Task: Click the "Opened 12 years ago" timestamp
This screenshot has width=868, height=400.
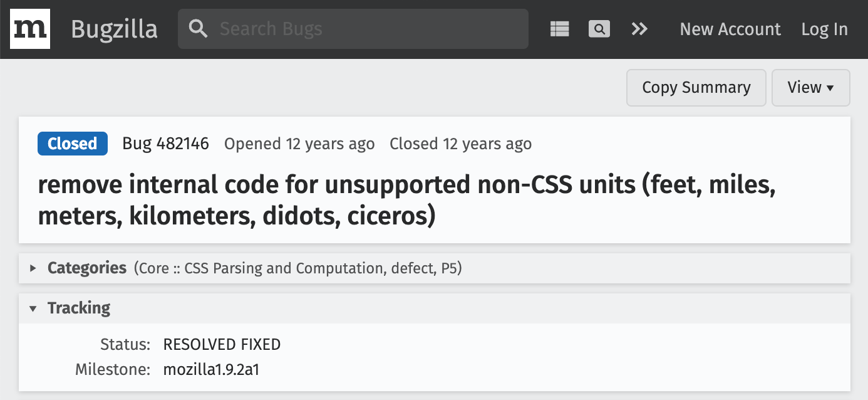Action: [299, 144]
